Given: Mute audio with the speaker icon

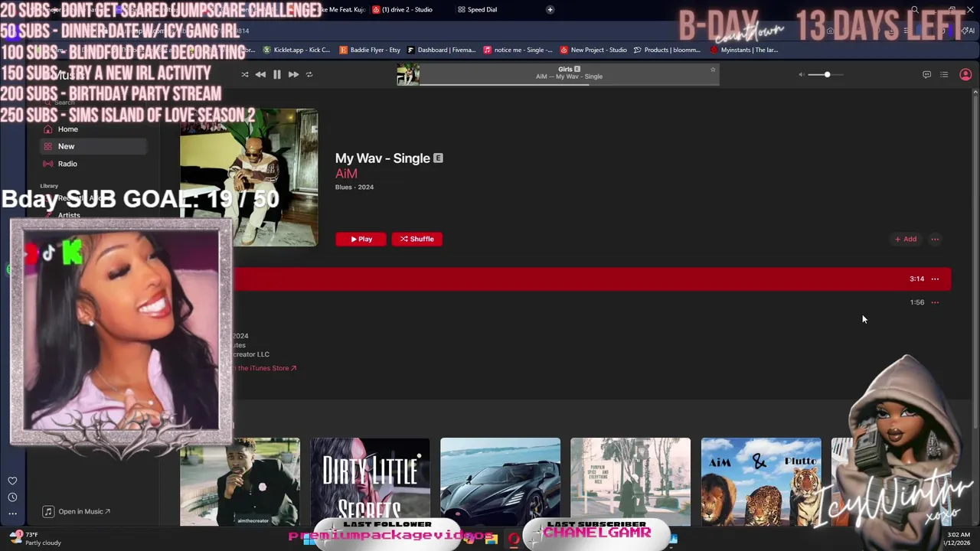Looking at the screenshot, I should pos(802,74).
